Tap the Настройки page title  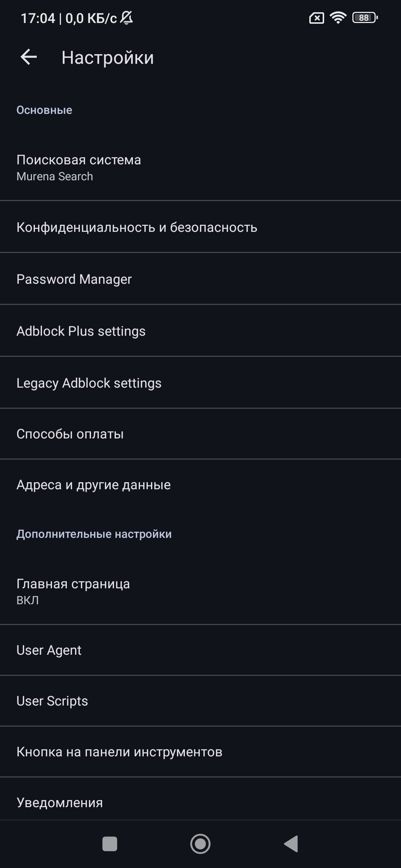tap(108, 57)
